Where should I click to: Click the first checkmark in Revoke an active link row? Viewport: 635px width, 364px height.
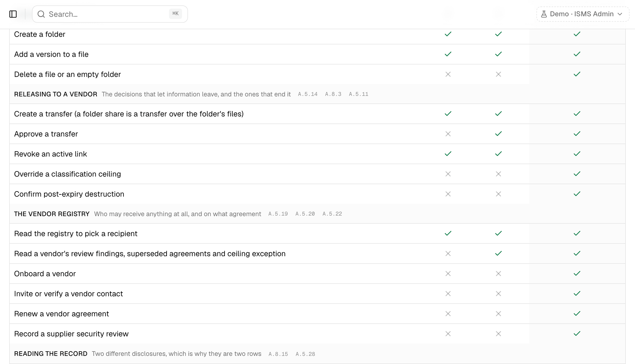click(448, 154)
